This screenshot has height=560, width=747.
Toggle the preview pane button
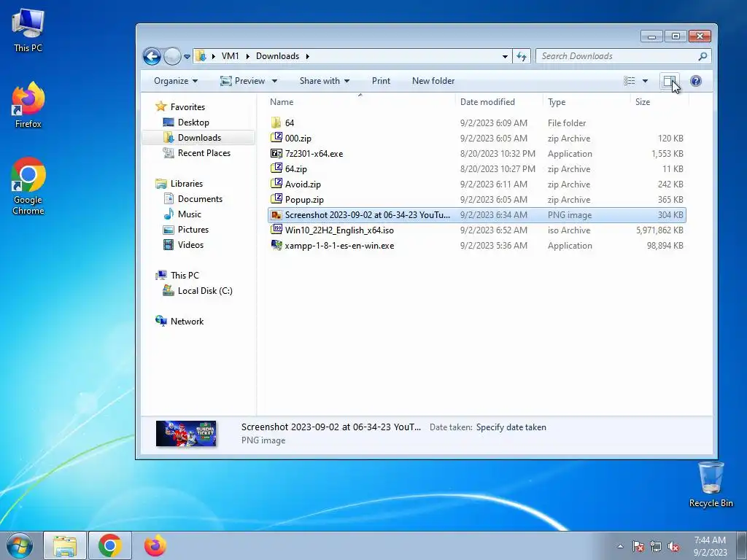pos(670,81)
